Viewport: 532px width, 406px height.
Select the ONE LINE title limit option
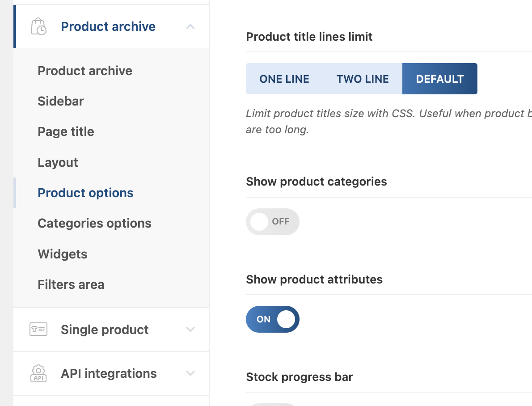pyautogui.click(x=284, y=79)
